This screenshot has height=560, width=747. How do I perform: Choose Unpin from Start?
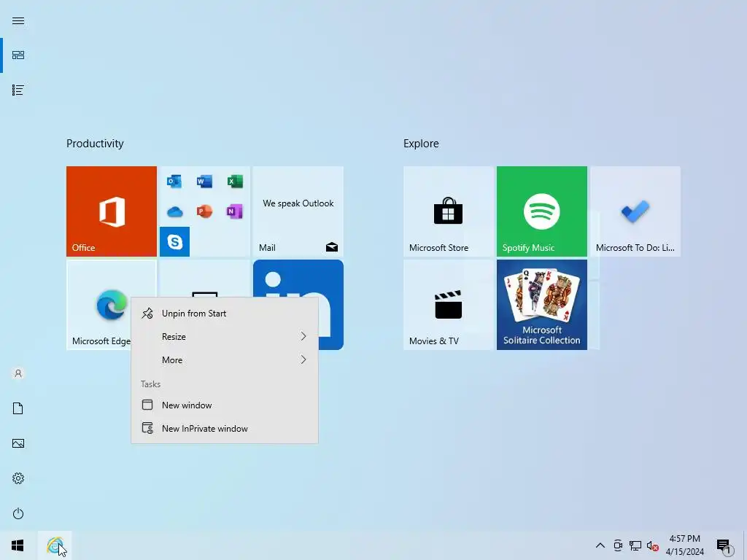225,314
